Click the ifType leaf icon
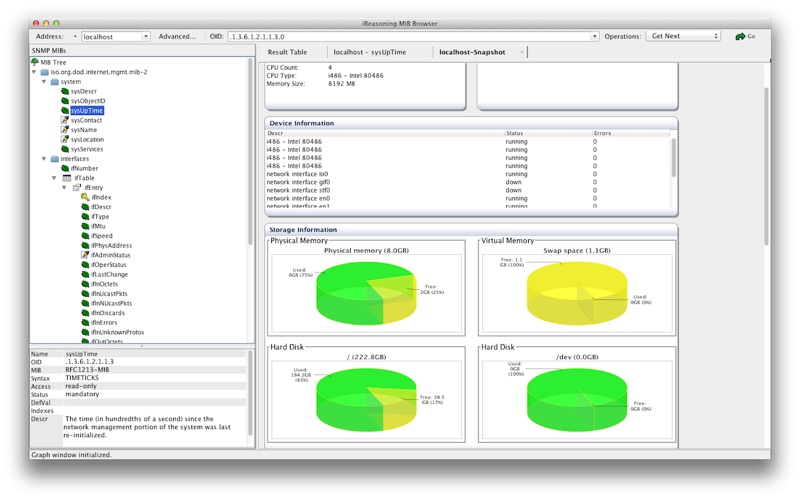The height and width of the screenshot is (500, 800). pyautogui.click(x=85, y=217)
